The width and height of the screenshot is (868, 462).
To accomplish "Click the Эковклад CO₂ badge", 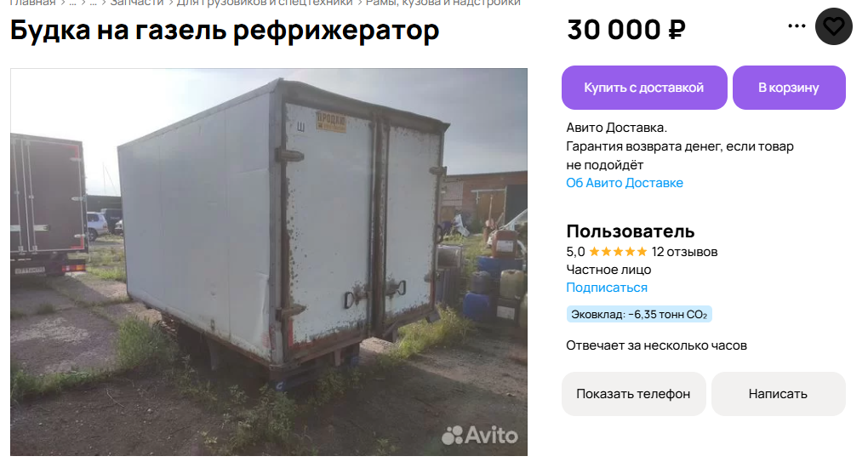I will point(639,314).
